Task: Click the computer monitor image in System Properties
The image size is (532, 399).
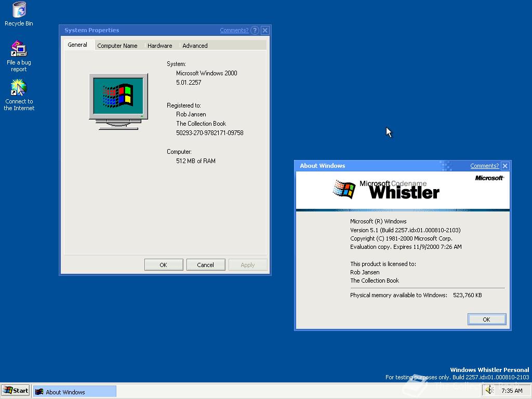Action: [118, 101]
